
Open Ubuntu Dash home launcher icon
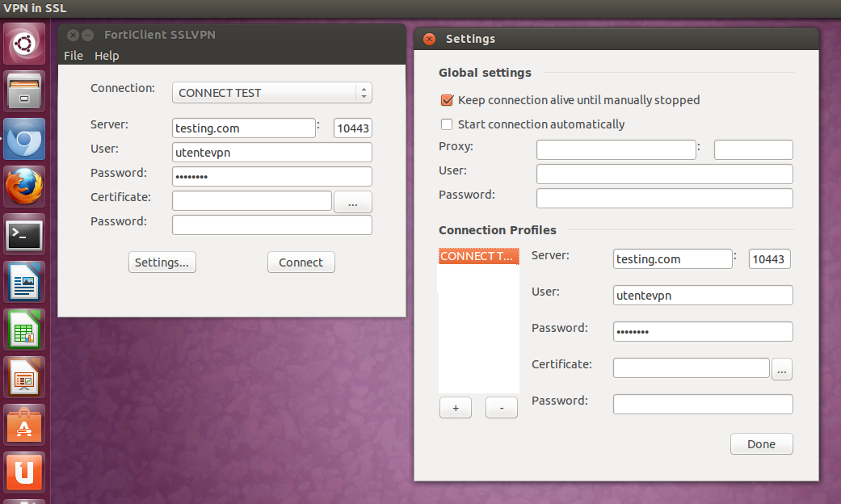(26, 45)
